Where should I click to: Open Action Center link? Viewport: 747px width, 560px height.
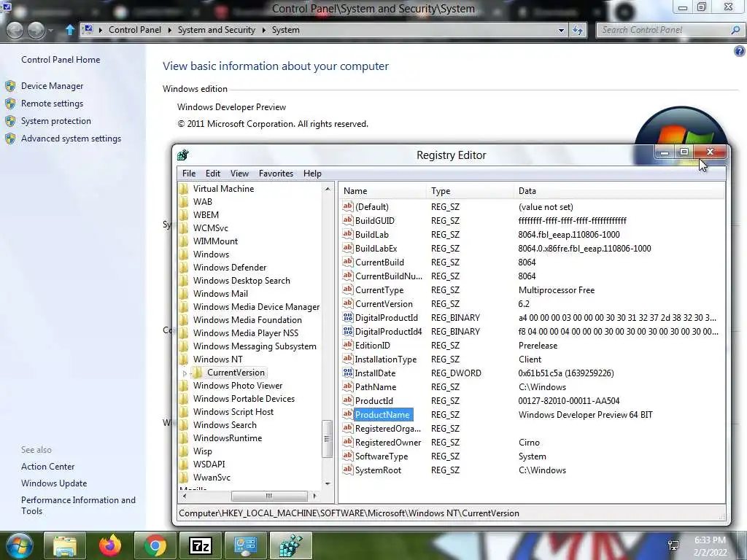47,467
